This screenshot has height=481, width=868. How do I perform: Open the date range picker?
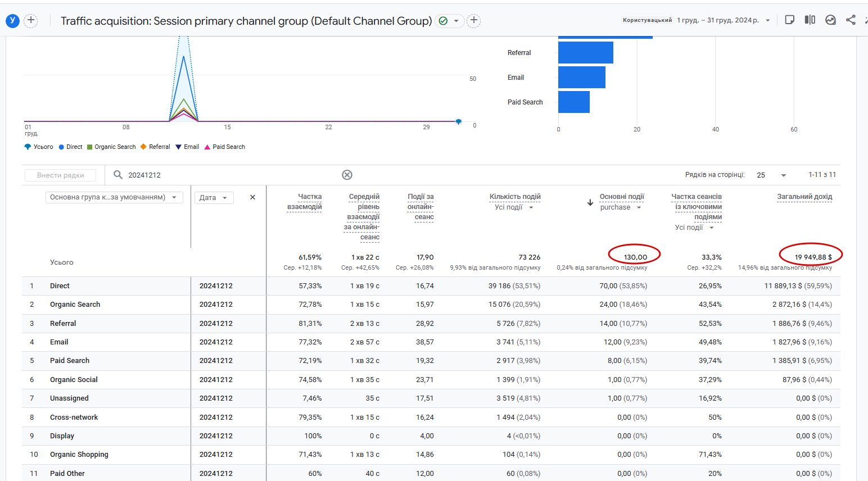722,20
